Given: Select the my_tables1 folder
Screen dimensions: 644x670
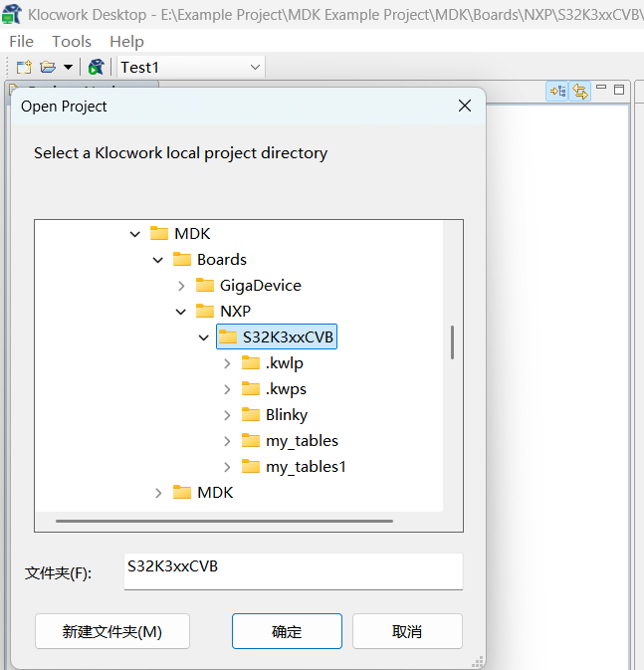Looking at the screenshot, I should click(x=294, y=467).
